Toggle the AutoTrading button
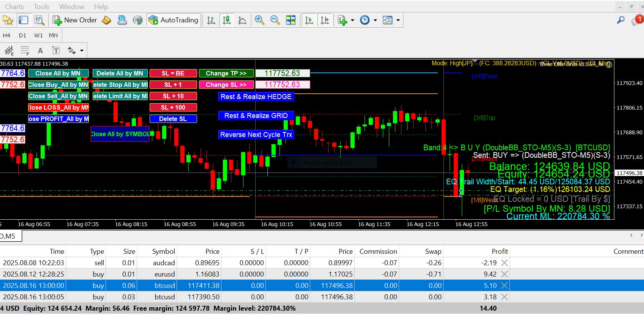This screenshot has width=644, height=316. point(174,20)
